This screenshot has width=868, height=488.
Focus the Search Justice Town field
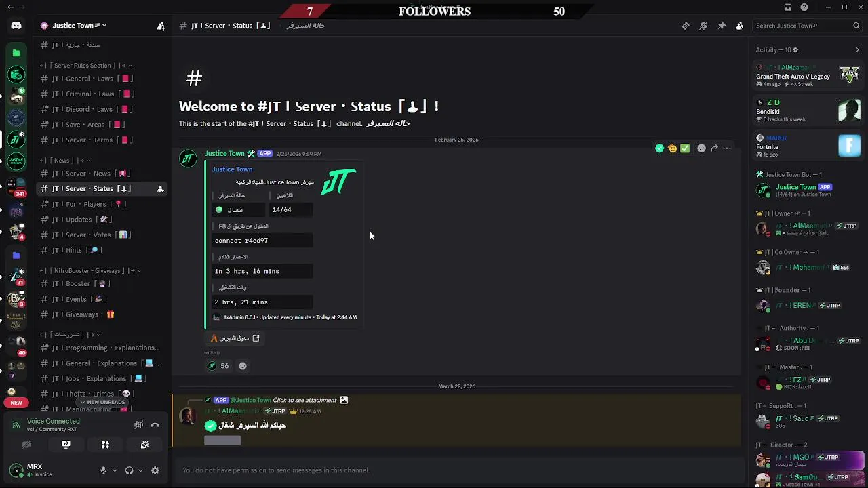point(808,26)
